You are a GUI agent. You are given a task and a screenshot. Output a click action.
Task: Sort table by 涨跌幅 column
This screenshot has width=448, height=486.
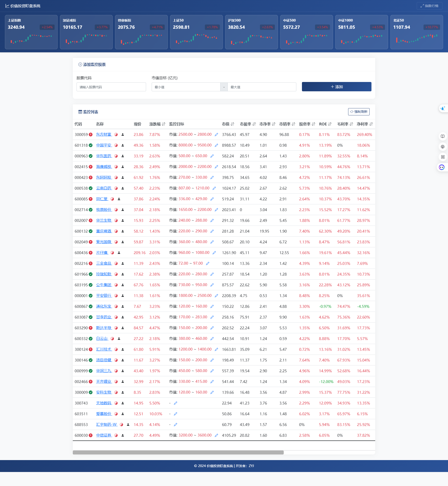tap(164, 124)
